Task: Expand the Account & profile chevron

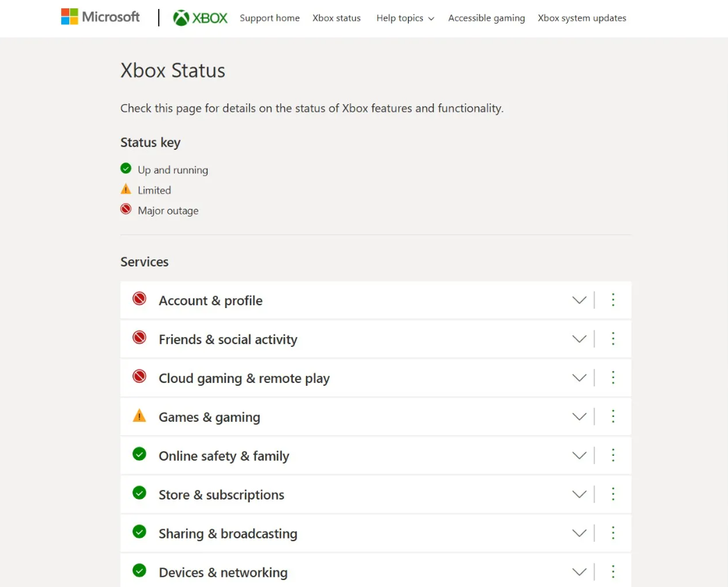Action: pyautogui.click(x=579, y=300)
